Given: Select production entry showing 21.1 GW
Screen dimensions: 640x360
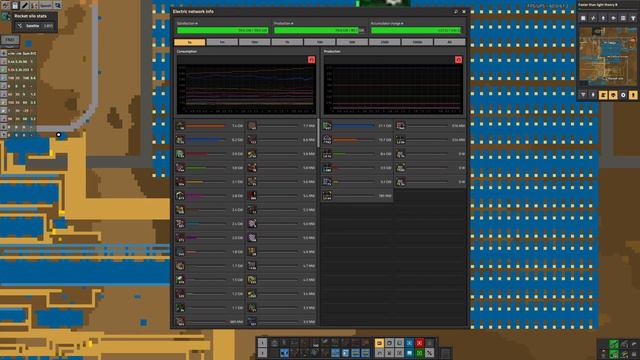Looking at the screenshot, I should pyautogui.click(x=357, y=126).
